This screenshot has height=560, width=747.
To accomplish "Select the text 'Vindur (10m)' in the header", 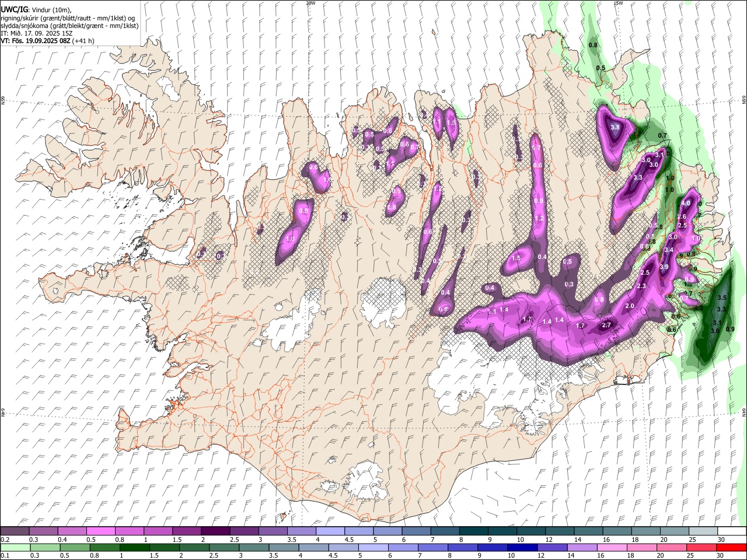I will point(50,10).
